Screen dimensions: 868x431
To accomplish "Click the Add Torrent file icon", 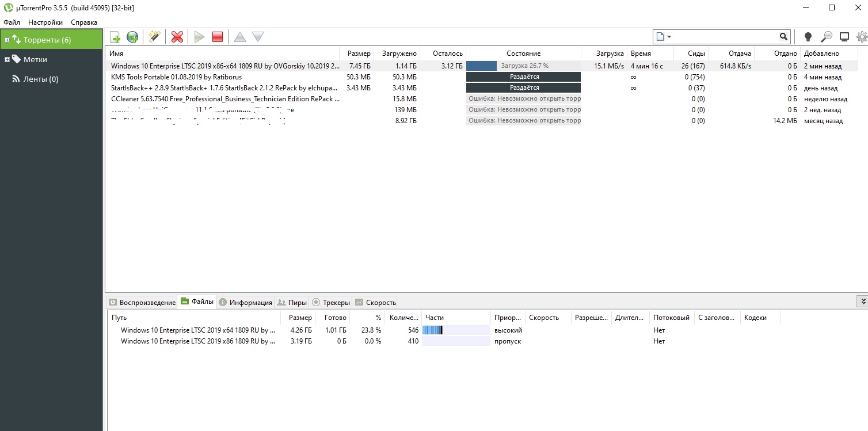I will click(x=115, y=37).
